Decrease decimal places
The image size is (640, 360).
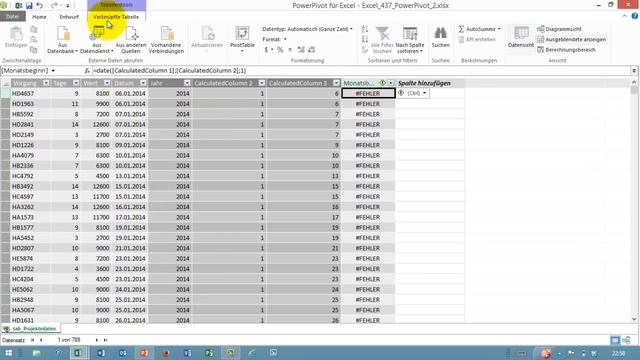click(312, 50)
